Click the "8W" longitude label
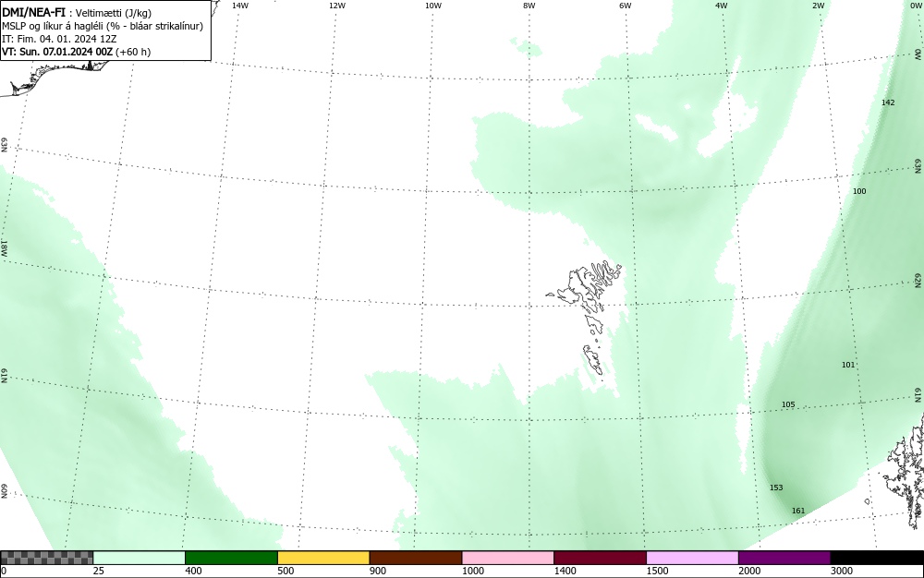The width and height of the screenshot is (924, 578). coord(529,6)
